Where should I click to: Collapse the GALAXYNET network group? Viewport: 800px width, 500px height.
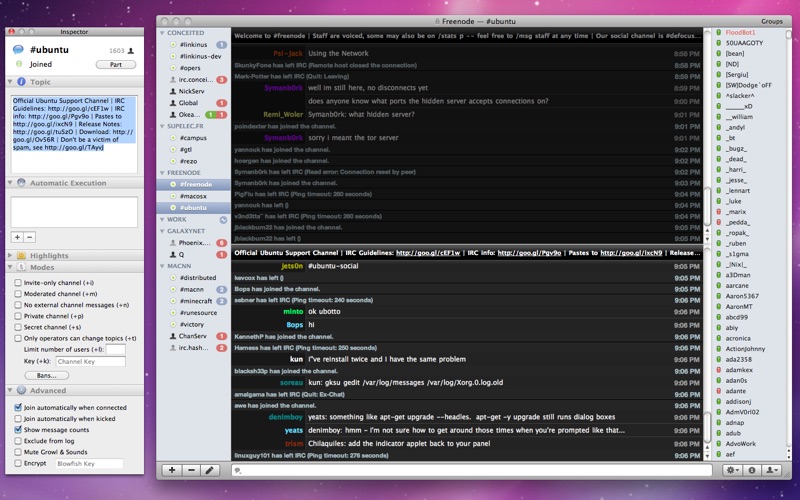(x=162, y=231)
